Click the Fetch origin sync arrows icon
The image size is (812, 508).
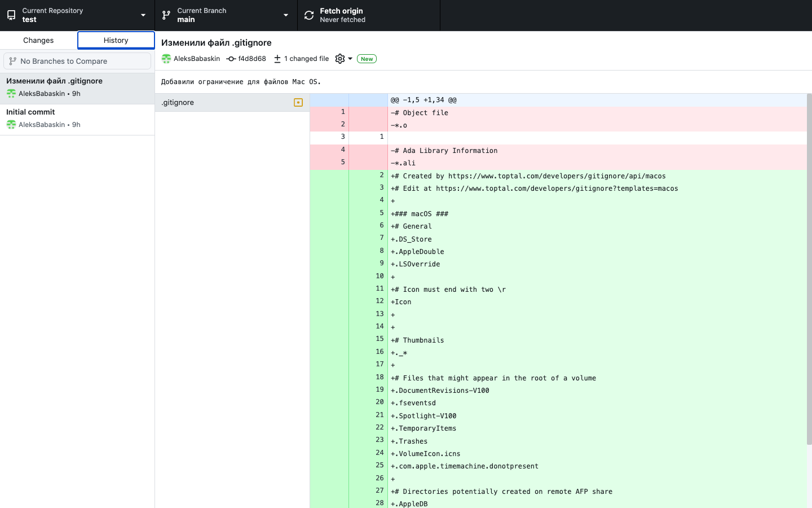pyautogui.click(x=309, y=15)
